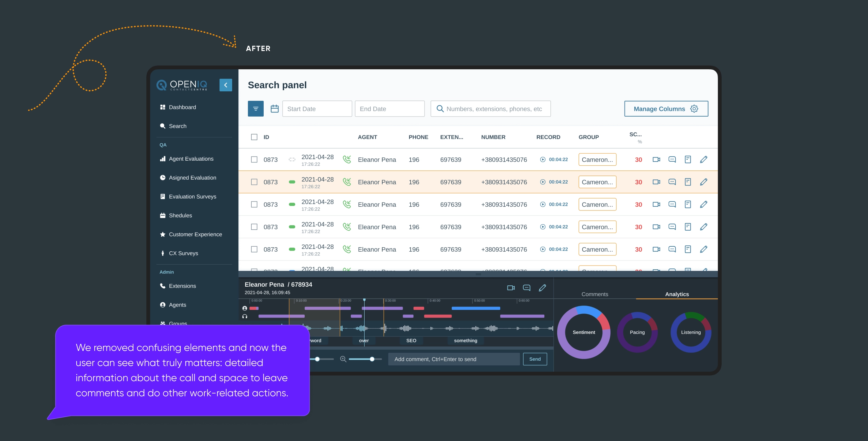Click the edit pencil icon in the call detail header

[542, 288]
